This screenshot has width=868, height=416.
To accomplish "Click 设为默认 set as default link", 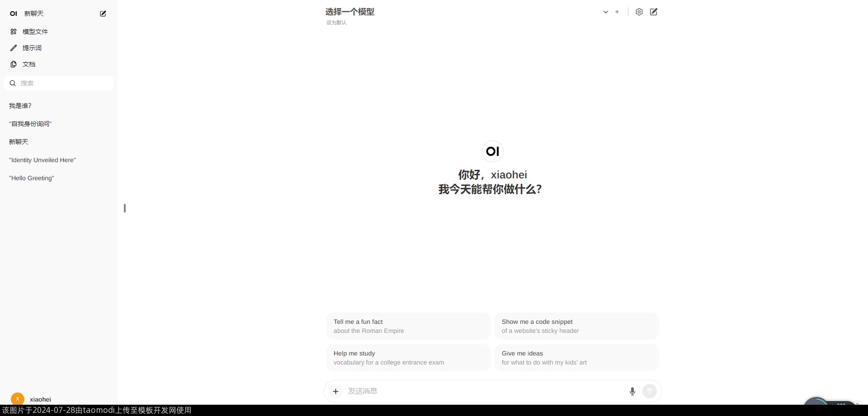I will (x=336, y=23).
